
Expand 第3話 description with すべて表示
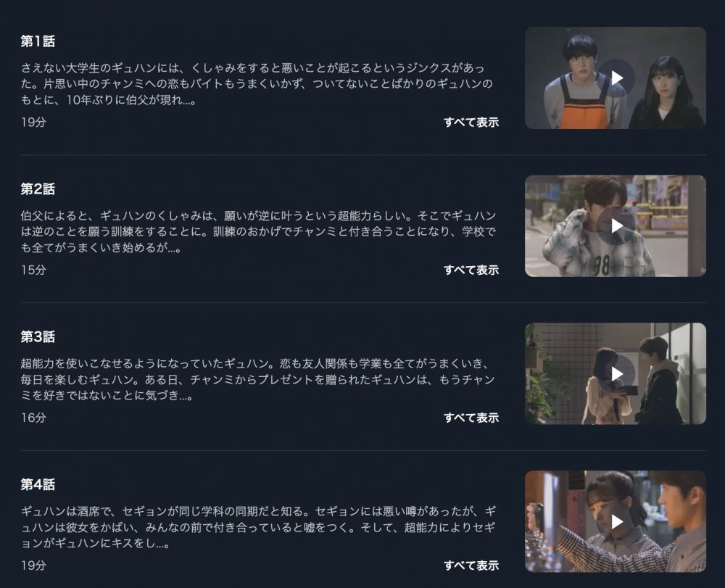click(471, 418)
